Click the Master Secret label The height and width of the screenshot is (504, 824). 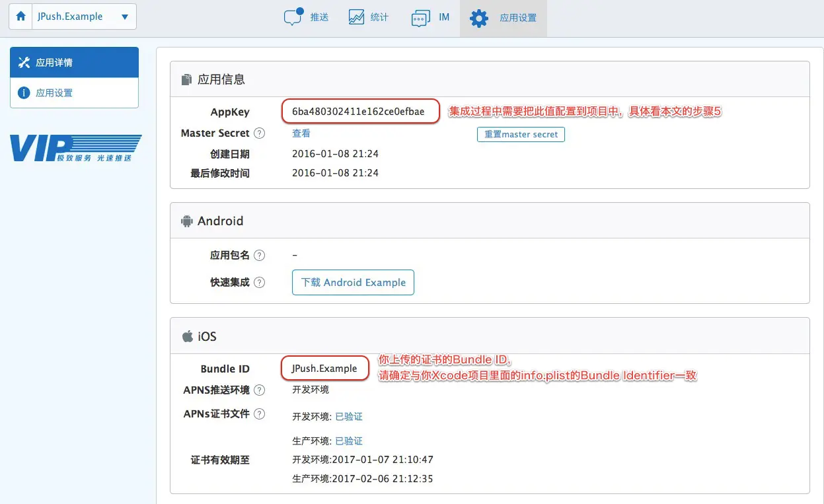point(215,133)
